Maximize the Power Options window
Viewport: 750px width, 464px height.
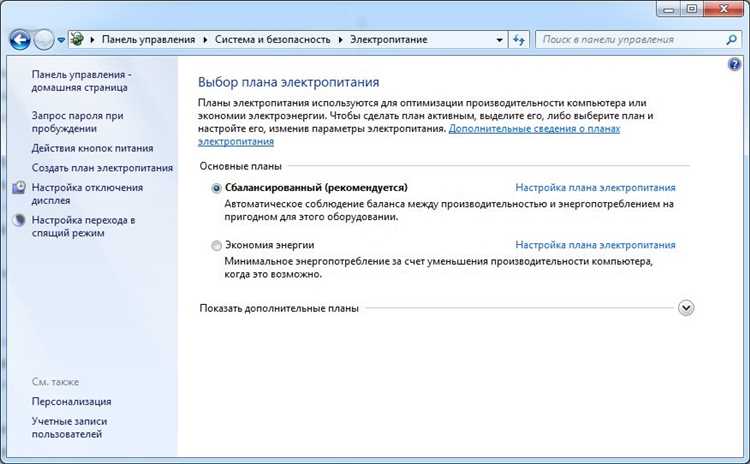(692, 9)
